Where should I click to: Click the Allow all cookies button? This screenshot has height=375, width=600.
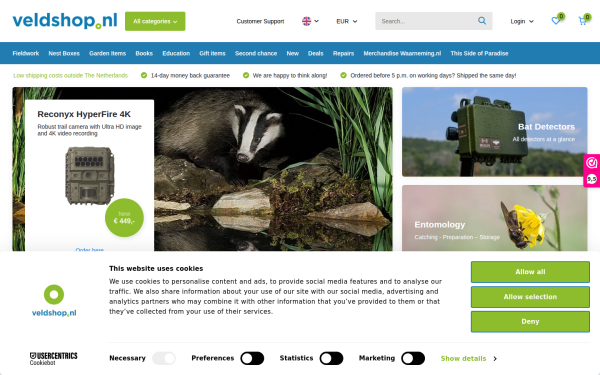point(530,272)
